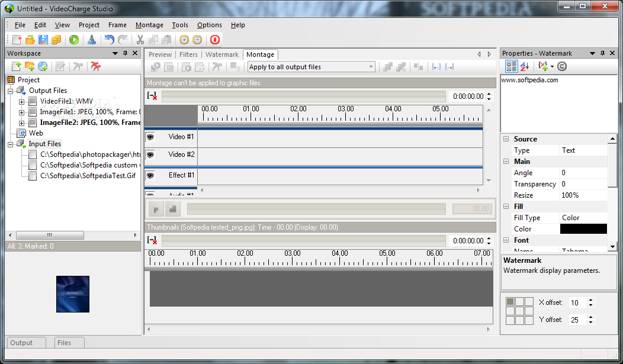Screen dimensions: 623x364
Task: Toggle visibility of the Video #2 track
Action: point(150,155)
